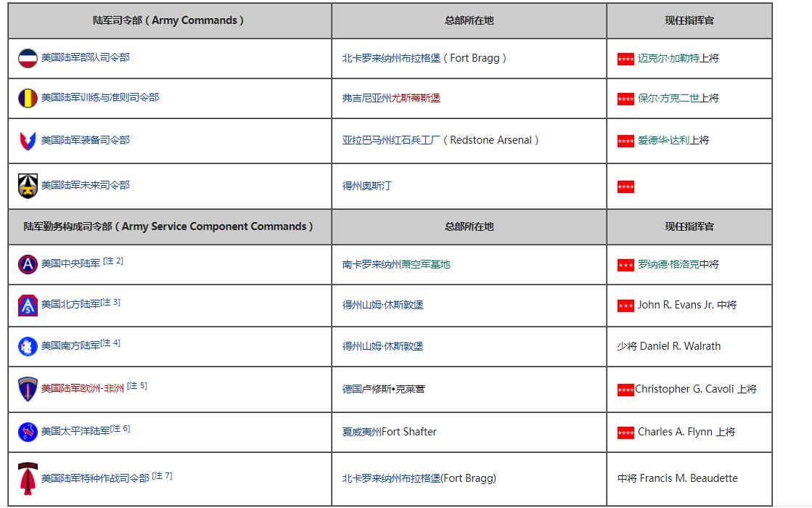Click the four-star rank icon beside 迈克尔·加勒特
The width and height of the screenshot is (812, 508).
pyautogui.click(x=624, y=58)
